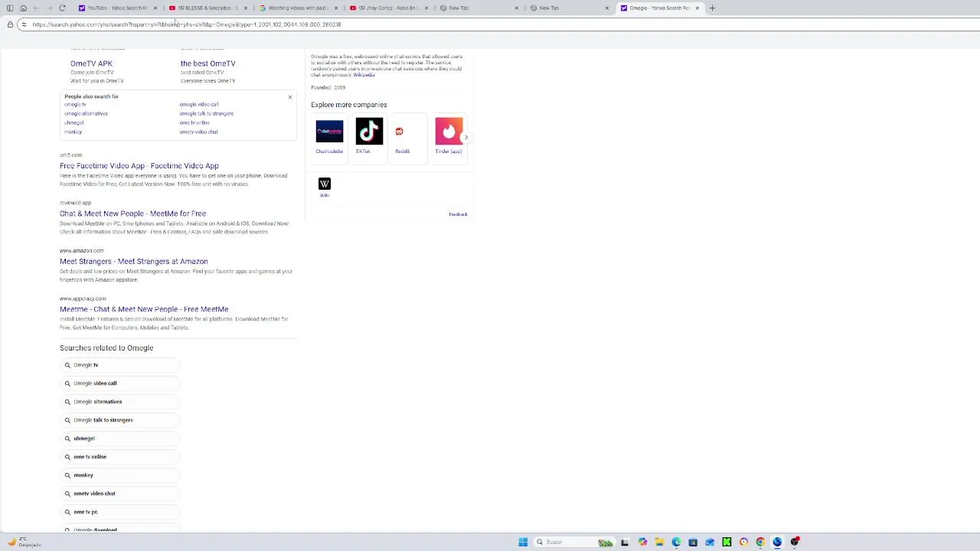Open Chat & Meet New People MeetMe result

point(132,214)
